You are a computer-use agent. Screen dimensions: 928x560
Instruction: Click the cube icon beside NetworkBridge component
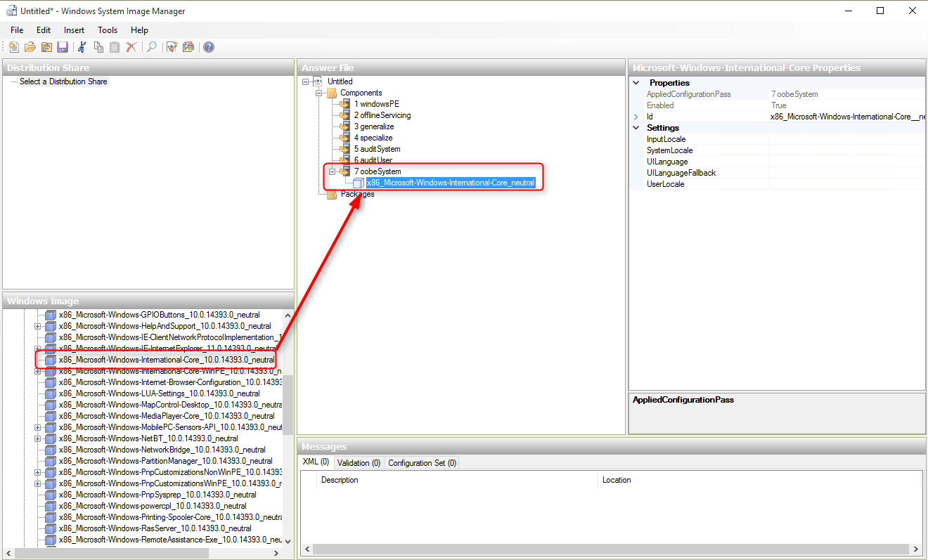pos(51,450)
